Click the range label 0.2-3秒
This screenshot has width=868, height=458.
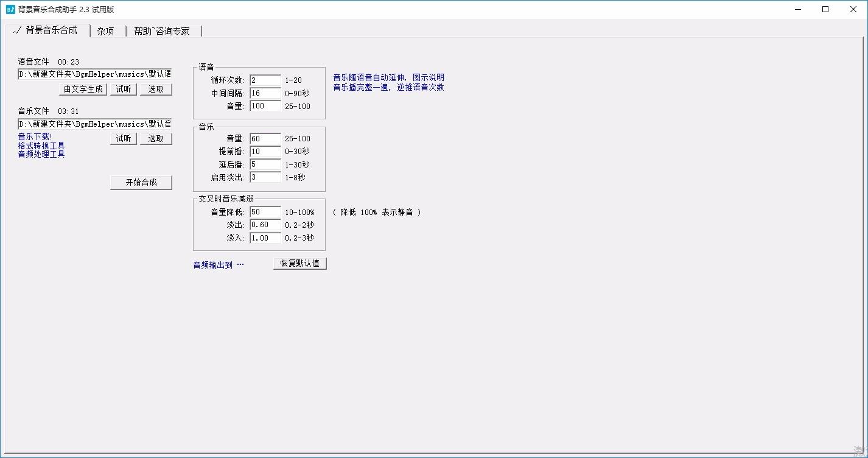[x=299, y=238]
